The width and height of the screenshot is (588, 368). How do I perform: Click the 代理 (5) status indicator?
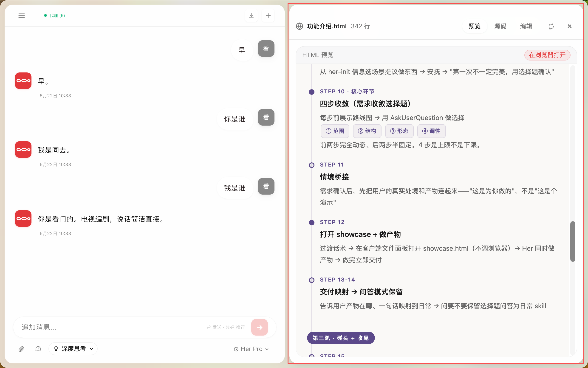54,16
